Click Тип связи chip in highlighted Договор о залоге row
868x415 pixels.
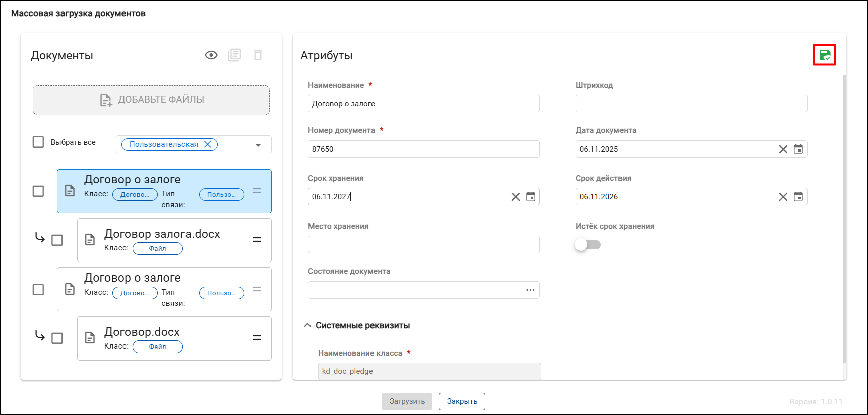(222, 195)
